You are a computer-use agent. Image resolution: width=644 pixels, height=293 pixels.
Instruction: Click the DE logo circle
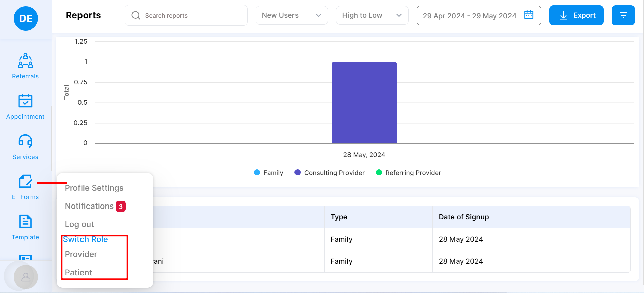coord(26,18)
